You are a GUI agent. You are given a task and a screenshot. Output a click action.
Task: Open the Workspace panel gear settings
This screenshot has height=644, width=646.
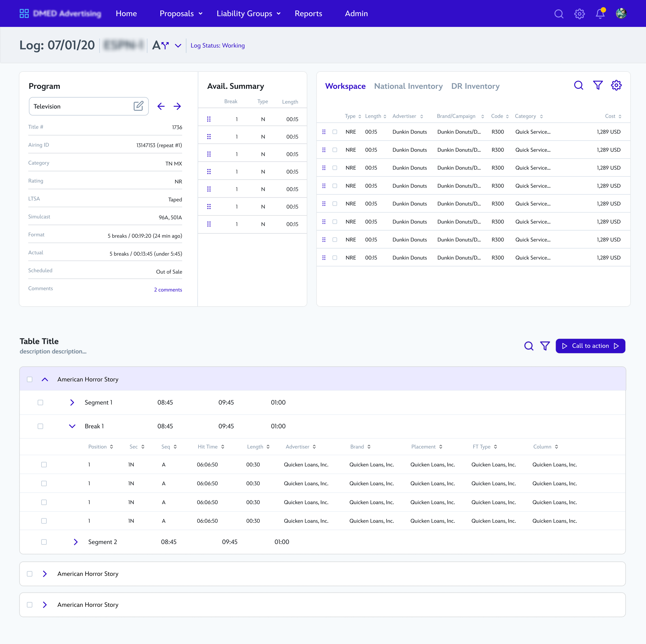(x=616, y=85)
